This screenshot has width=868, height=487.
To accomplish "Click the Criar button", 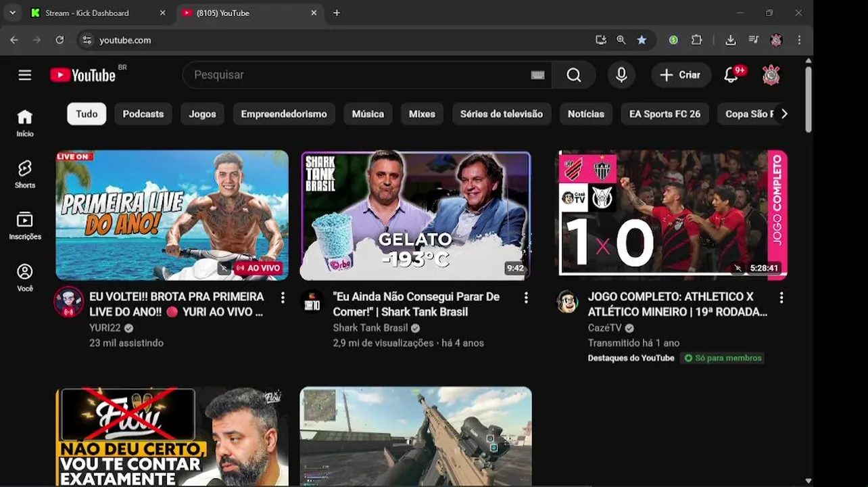I will pos(681,75).
